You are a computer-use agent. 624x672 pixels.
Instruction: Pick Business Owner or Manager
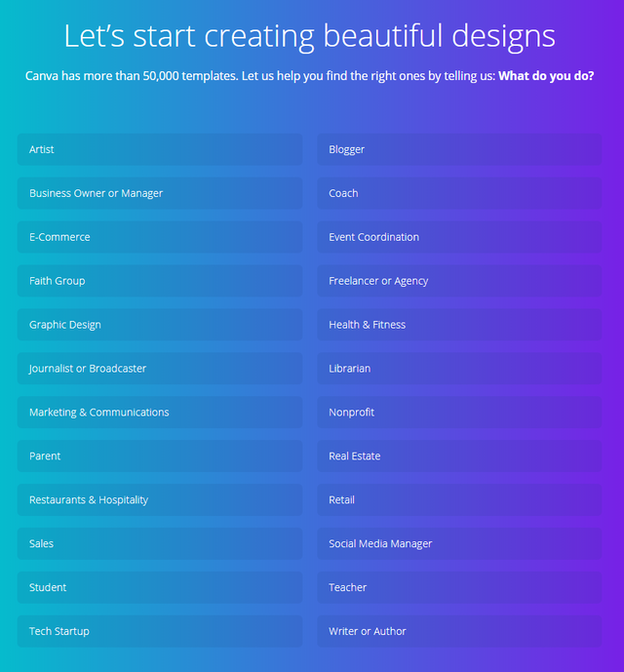click(x=160, y=193)
